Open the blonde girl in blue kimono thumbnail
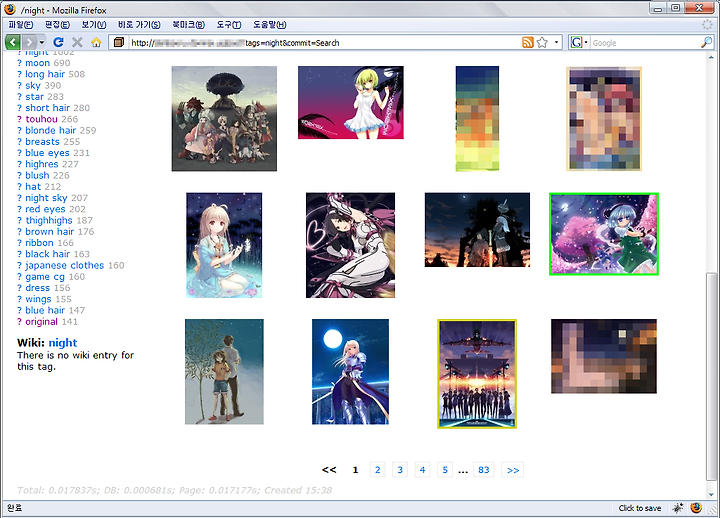This screenshot has height=518, width=720. coord(224,245)
